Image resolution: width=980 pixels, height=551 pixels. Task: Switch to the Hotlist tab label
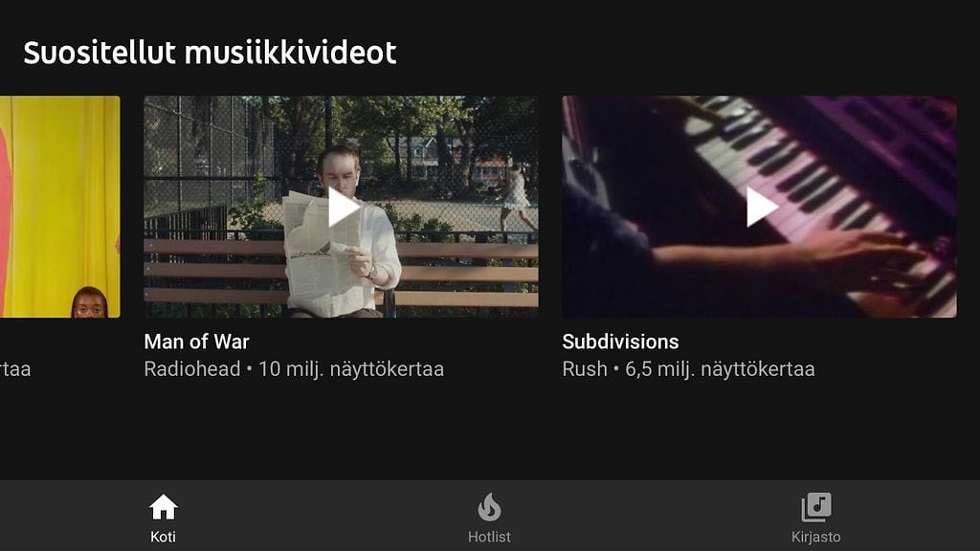coord(489,537)
